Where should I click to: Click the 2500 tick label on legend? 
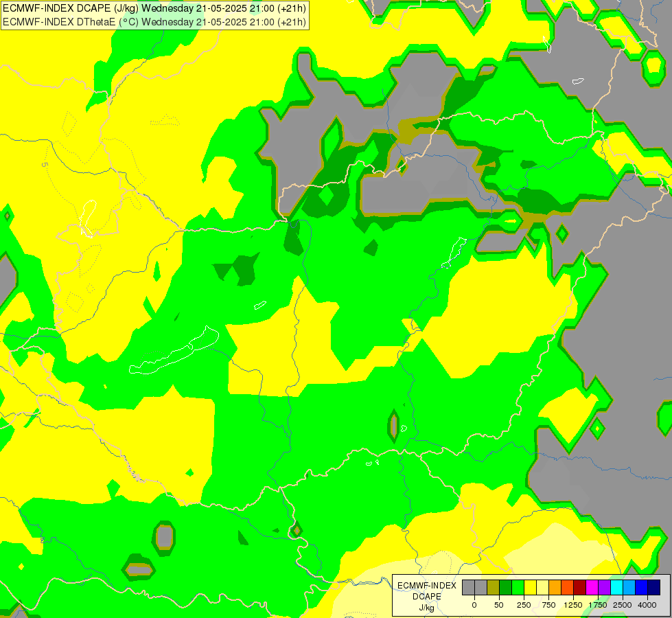tap(623, 605)
